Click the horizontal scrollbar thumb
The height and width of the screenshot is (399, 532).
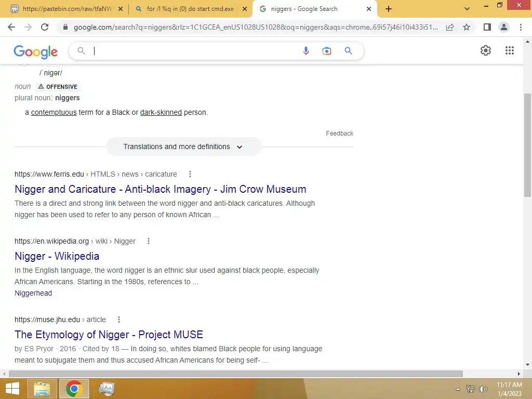(236, 374)
